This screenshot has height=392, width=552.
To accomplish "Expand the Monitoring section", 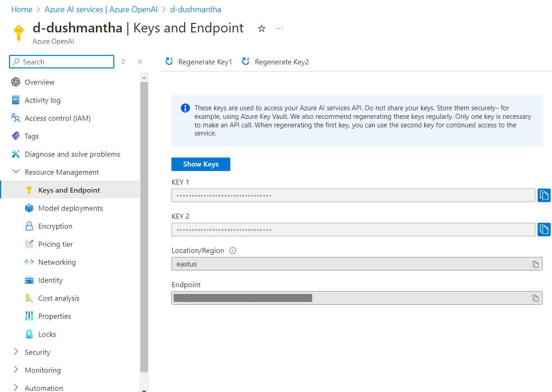I will (16, 370).
